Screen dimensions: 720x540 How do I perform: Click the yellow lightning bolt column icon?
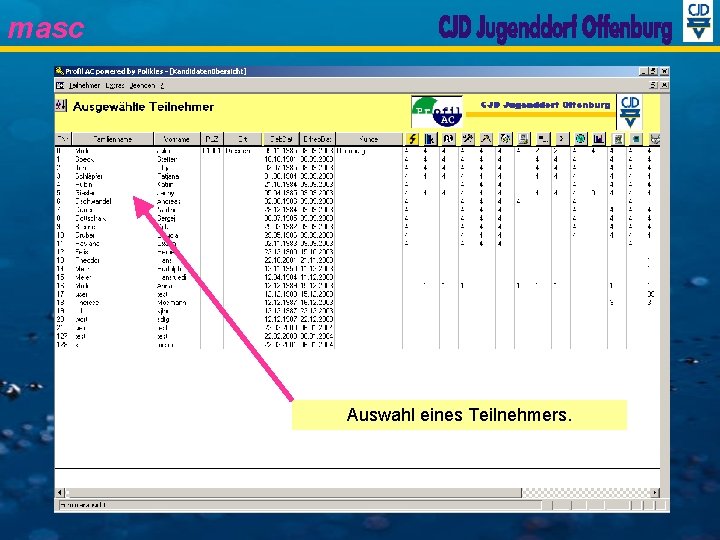coord(412,139)
